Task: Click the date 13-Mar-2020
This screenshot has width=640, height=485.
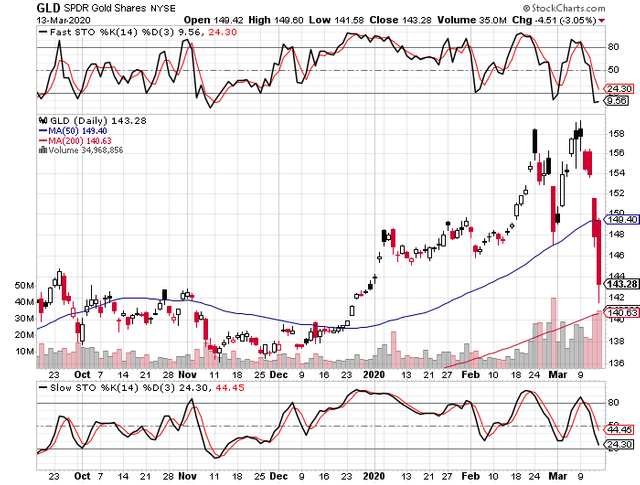Action: click(63, 20)
